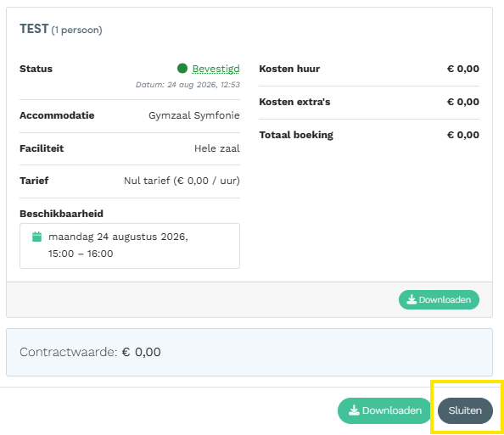Open the Bevestigd status link
The width and height of the screenshot is (504, 435).
pos(216,69)
